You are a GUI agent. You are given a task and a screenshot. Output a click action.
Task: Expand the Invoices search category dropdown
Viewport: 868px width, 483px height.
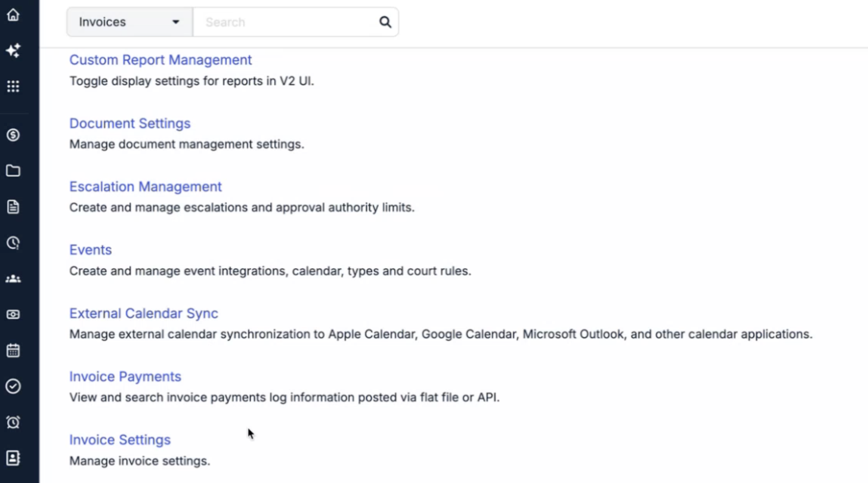[x=129, y=22]
